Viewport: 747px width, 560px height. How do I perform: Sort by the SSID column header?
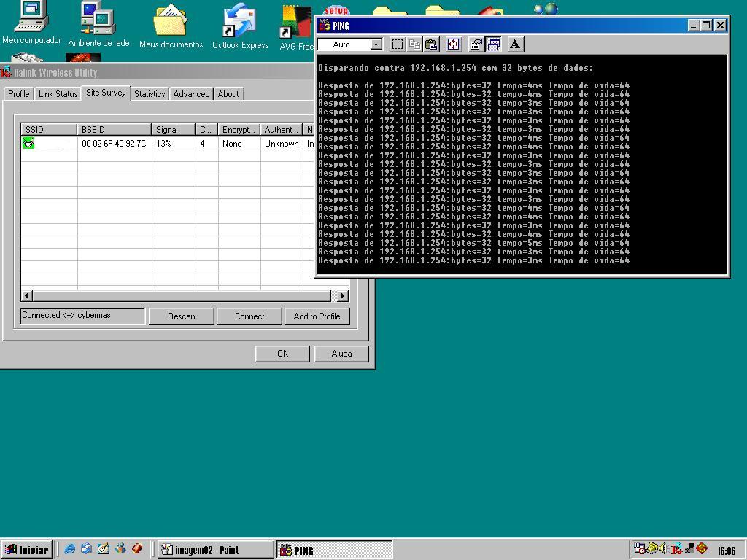(x=49, y=130)
